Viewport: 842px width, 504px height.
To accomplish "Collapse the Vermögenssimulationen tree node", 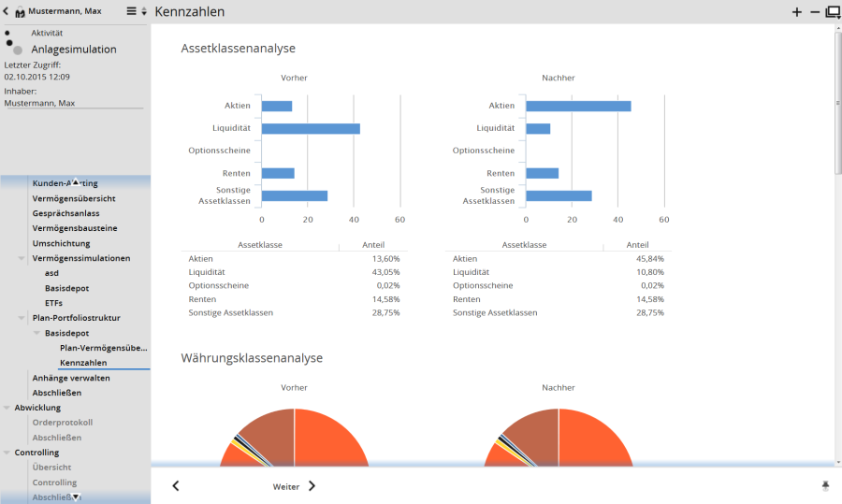I will [x=22, y=258].
